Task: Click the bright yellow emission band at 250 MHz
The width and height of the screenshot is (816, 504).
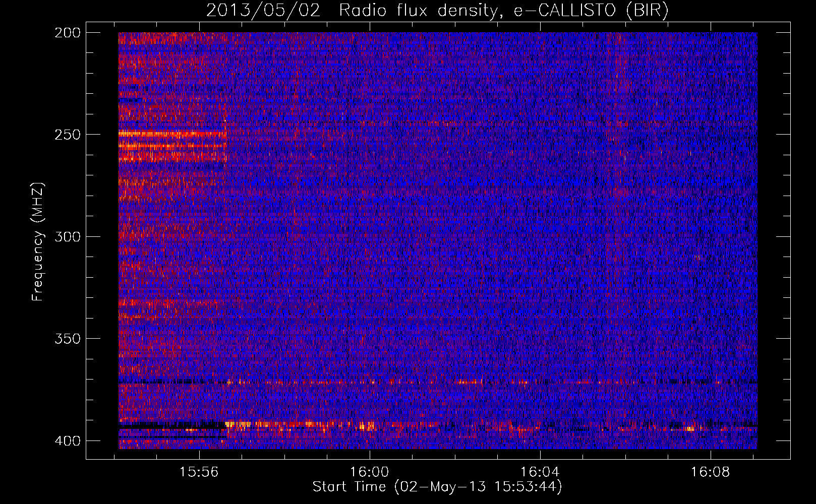Action: pos(172,134)
